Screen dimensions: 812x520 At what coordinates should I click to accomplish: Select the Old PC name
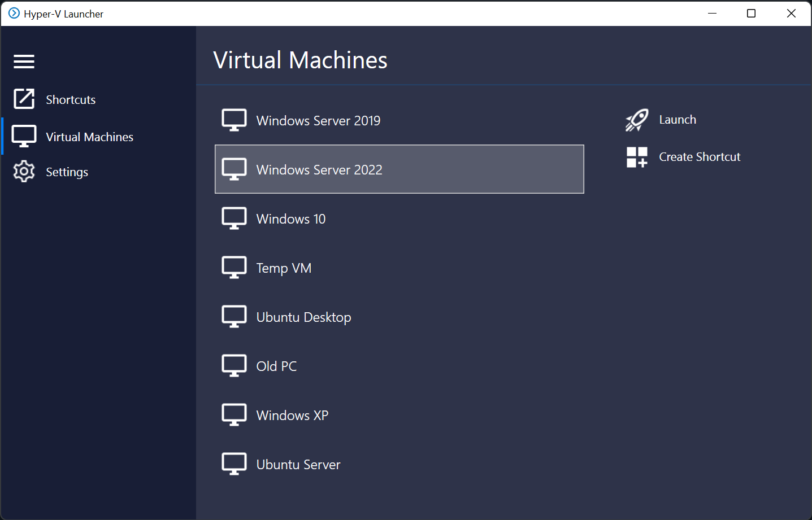(276, 366)
